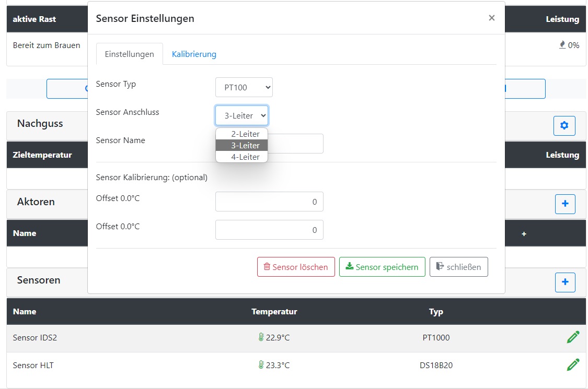The height and width of the screenshot is (389, 588).
Task: Save with the Sensor speichern button
Action: click(382, 267)
